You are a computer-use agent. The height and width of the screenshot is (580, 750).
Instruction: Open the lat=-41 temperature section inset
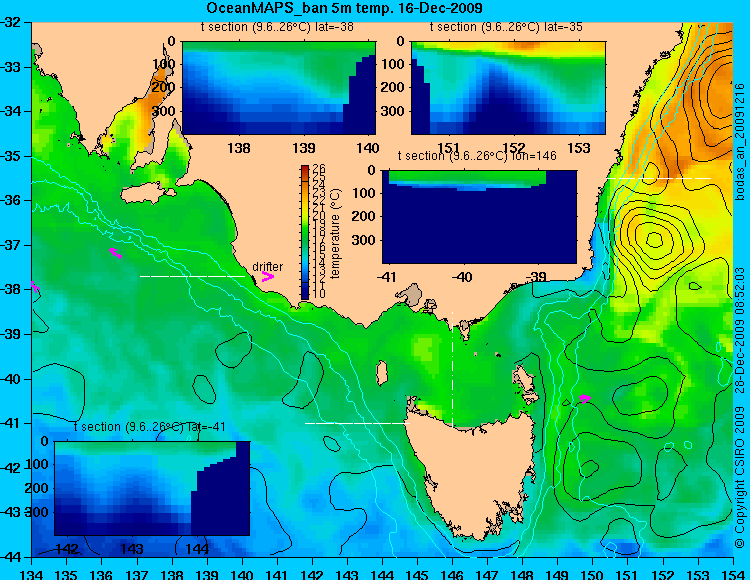pos(152,488)
